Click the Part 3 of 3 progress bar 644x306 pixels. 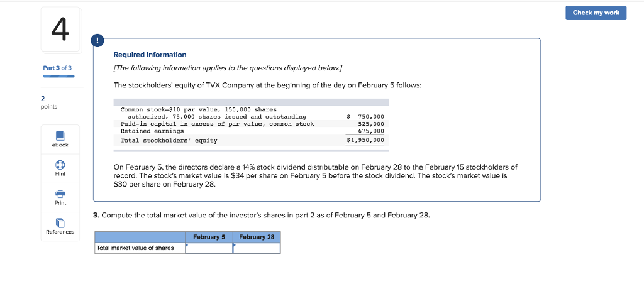[x=58, y=76]
